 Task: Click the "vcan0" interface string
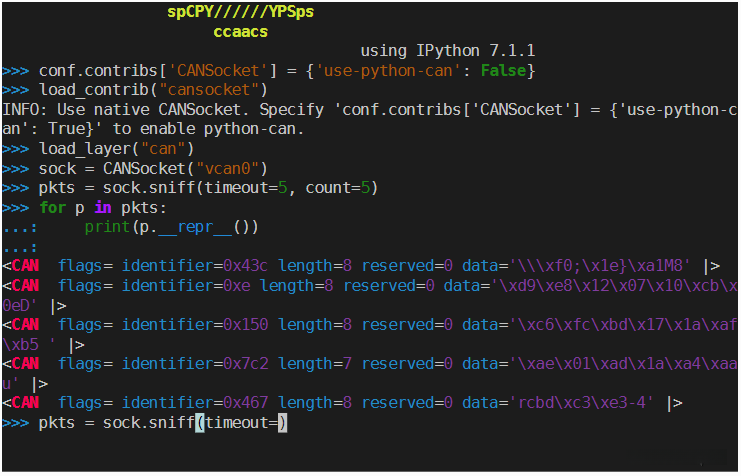pos(230,168)
